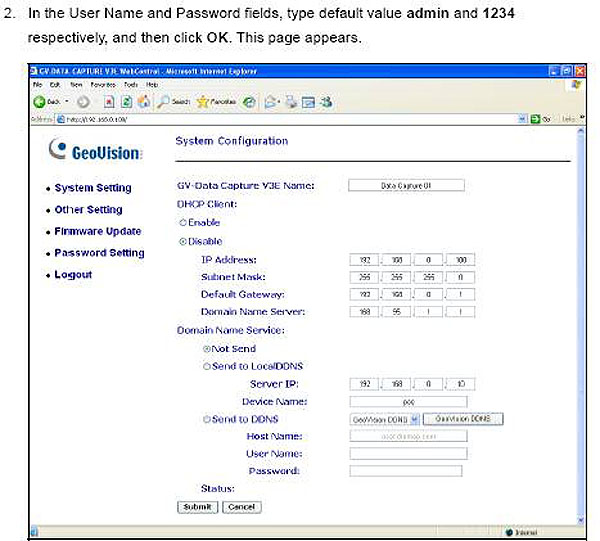Open the Favorites menu
Viewport: 600px width, 541px height.
point(103,85)
